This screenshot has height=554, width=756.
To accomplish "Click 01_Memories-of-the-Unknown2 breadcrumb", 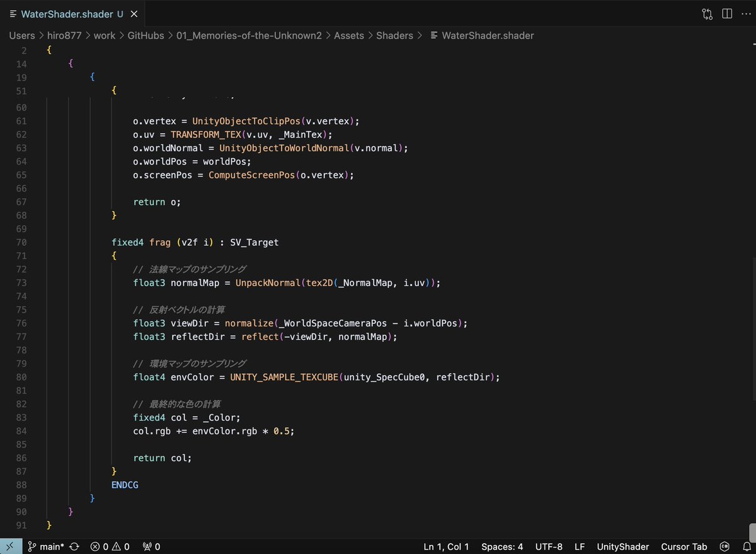I will 249,35.
